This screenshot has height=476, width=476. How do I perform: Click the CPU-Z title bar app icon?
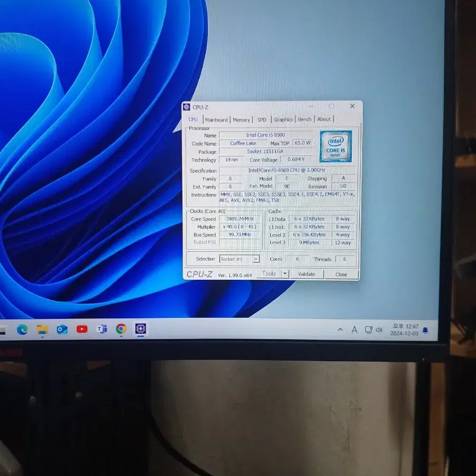coord(187,107)
